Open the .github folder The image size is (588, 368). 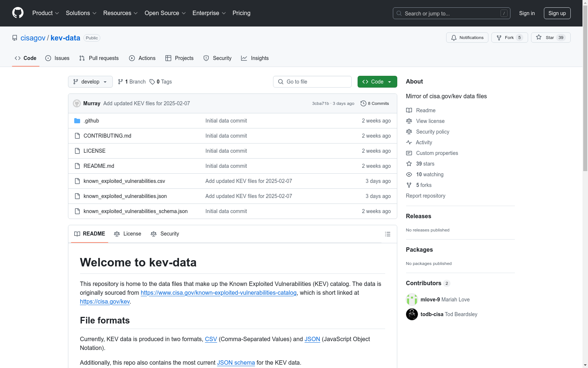(91, 121)
